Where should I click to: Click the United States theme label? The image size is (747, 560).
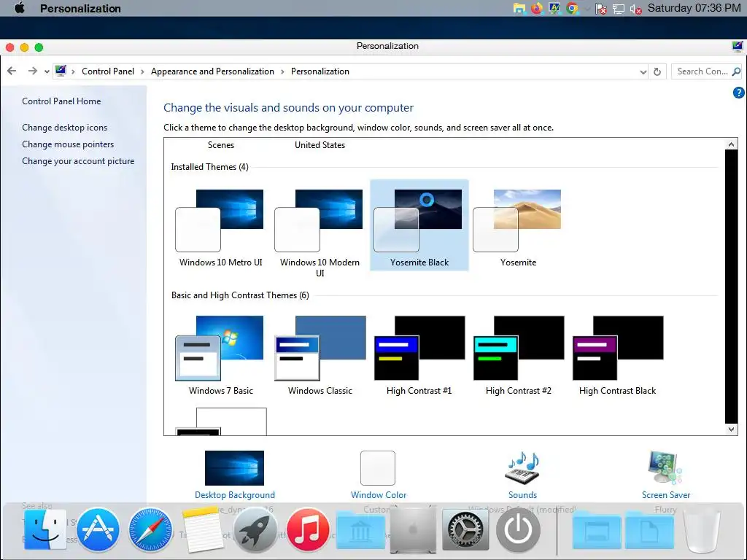point(320,145)
